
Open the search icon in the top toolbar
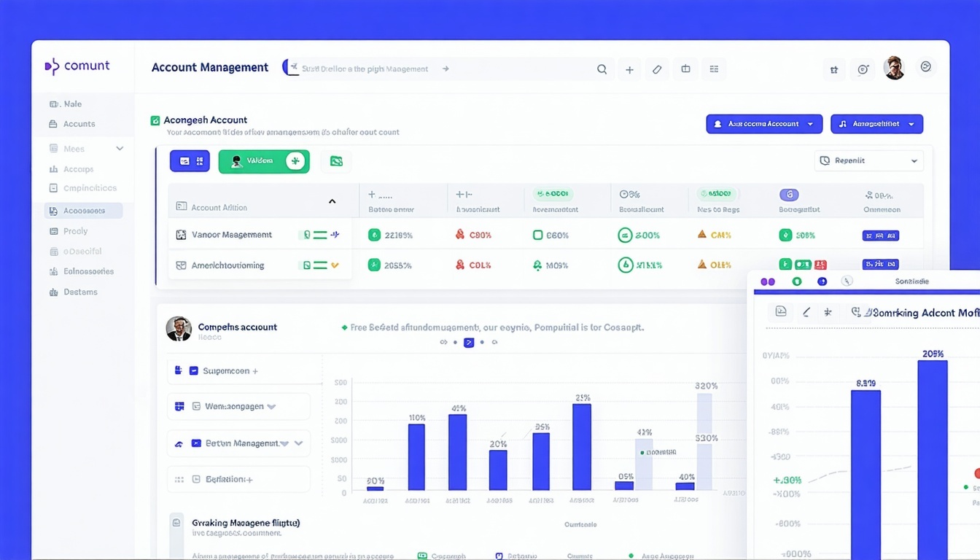pos(602,69)
